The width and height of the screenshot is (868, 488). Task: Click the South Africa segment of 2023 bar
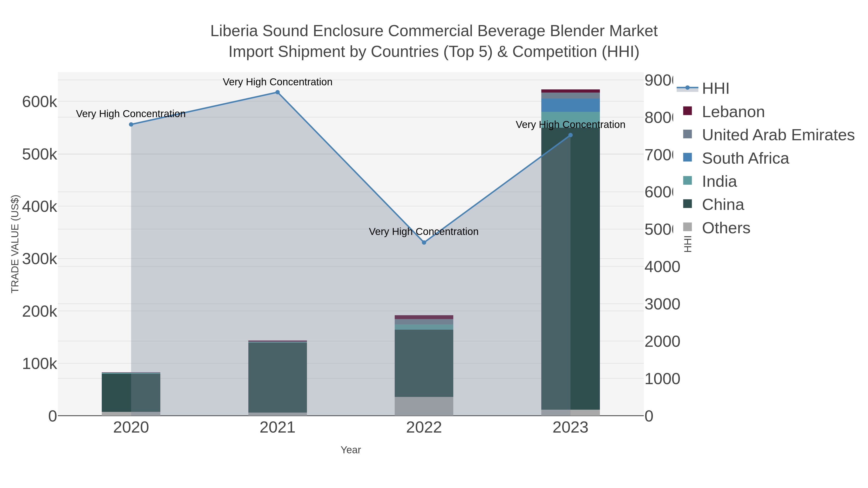click(x=570, y=105)
